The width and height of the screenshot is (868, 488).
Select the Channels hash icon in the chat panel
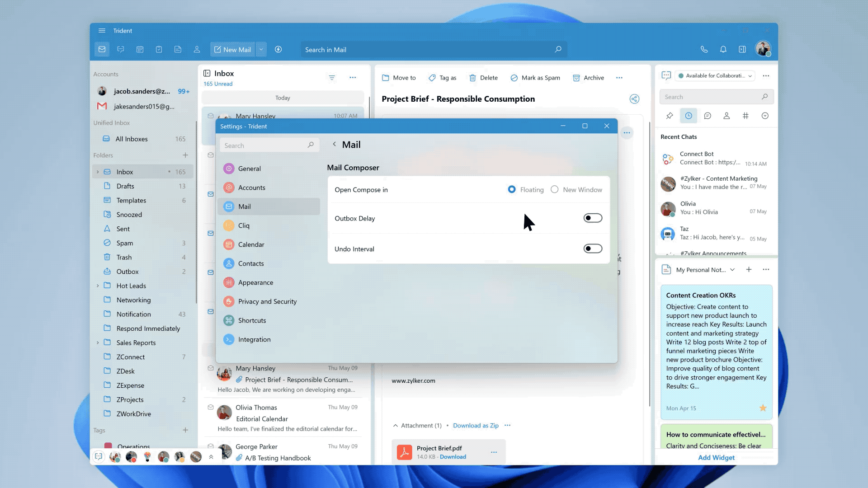point(745,116)
